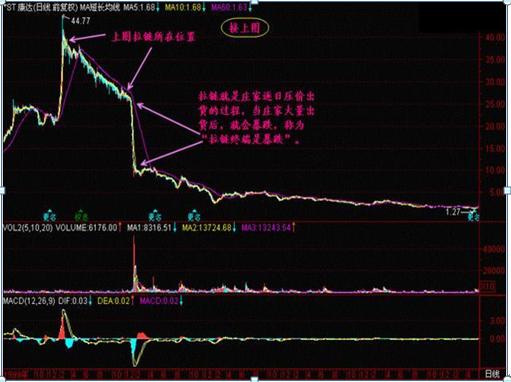Screen dimensions: 511x382
Task: Click the circled 接上图 label
Action: pyautogui.click(x=244, y=28)
